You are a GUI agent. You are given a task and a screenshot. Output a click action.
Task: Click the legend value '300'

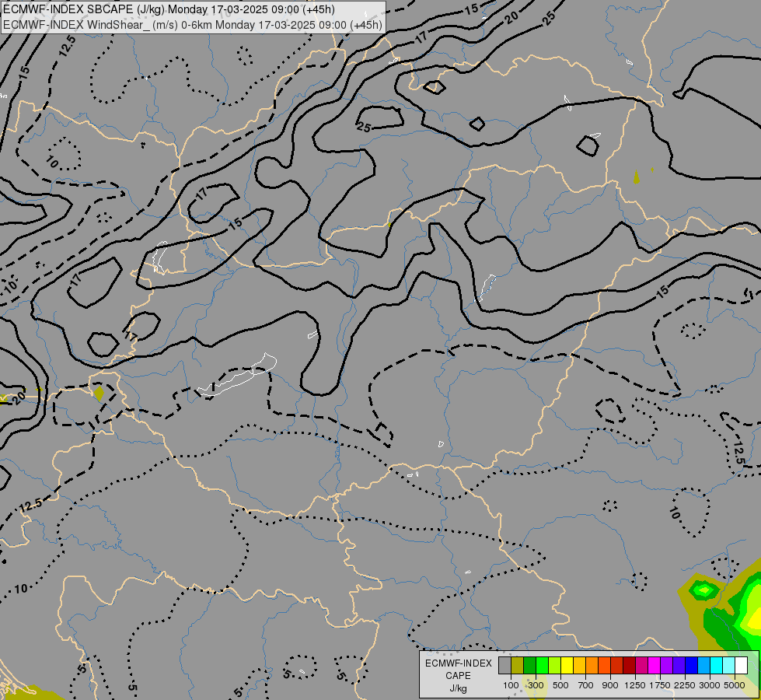point(536,685)
